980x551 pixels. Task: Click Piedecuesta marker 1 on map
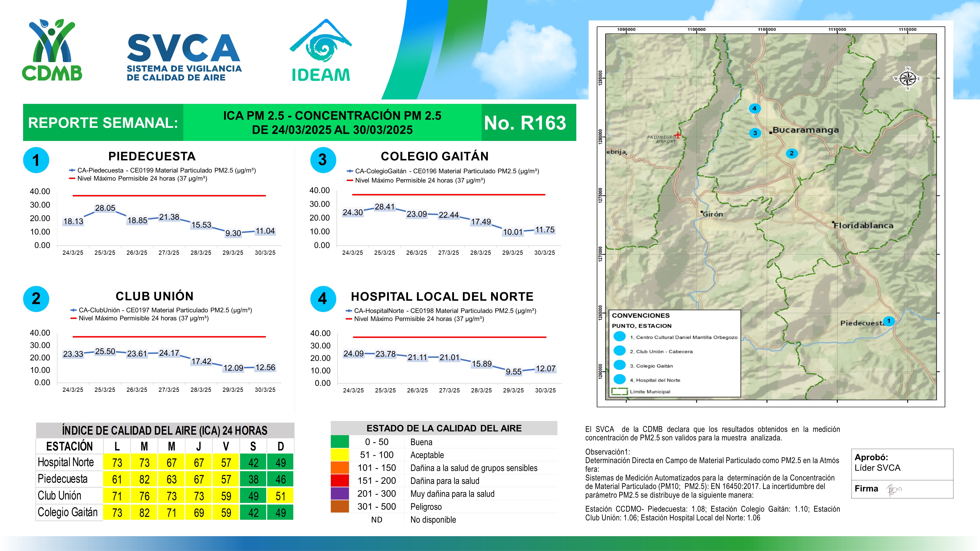[889, 321]
